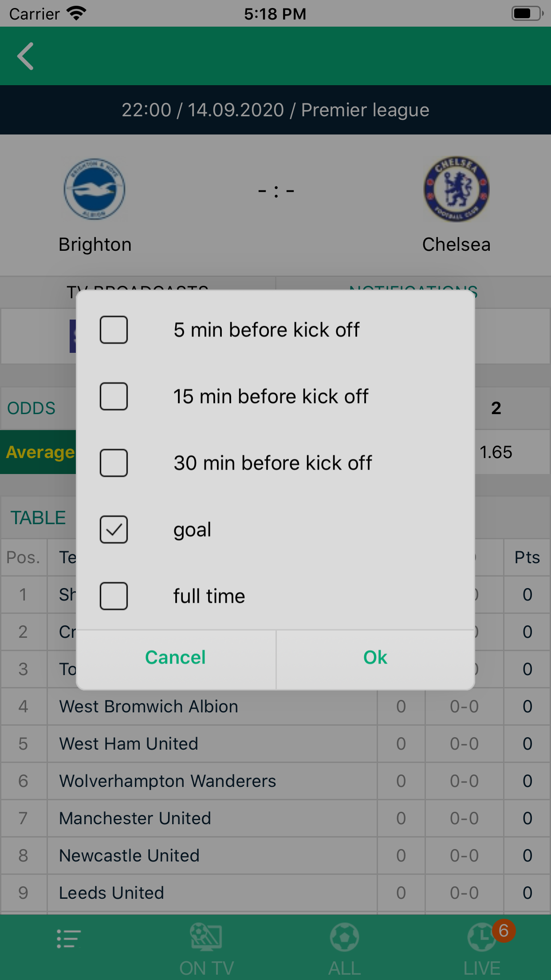Check 5 min before kick off
The image size is (551, 980).
pos(114,330)
